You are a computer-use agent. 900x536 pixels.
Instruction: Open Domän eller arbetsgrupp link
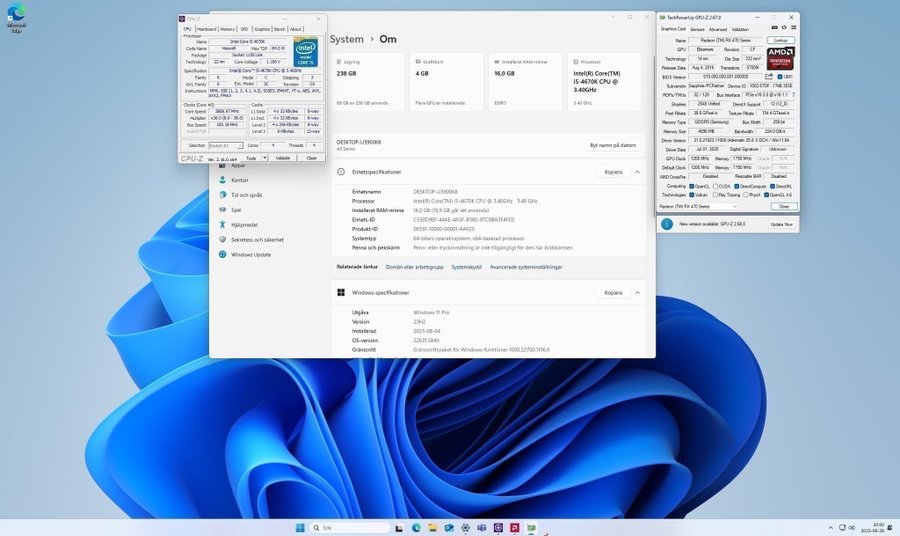click(414, 267)
